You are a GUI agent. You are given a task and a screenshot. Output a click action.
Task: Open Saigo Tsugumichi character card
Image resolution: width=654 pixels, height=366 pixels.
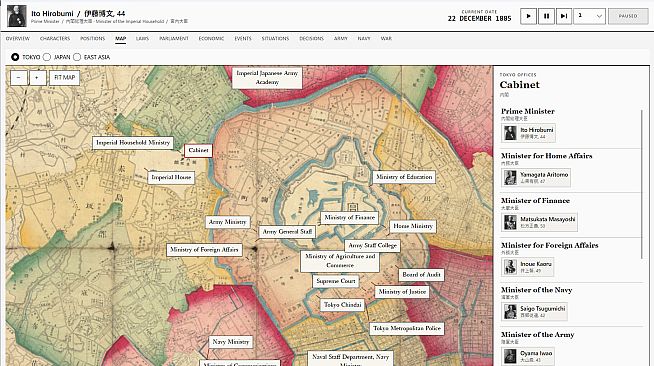(x=534, y=311)
